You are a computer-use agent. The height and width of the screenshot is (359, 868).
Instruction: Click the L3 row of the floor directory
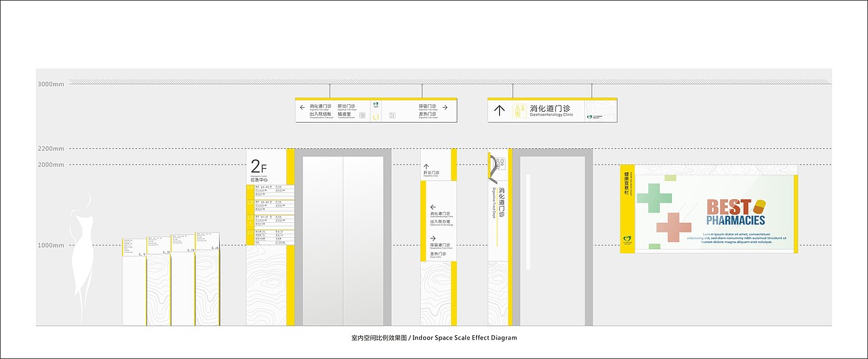pos(271,207)
